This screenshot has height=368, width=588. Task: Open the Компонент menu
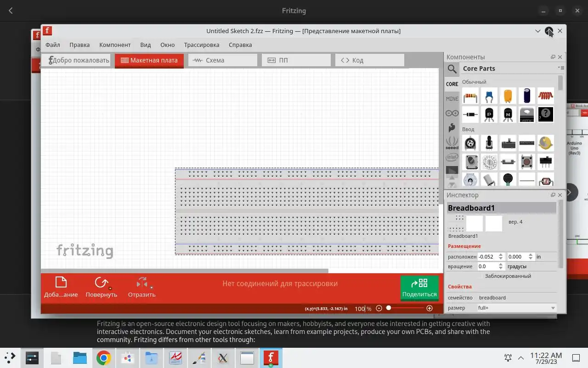pyautogui.click(x=115, y=45)
